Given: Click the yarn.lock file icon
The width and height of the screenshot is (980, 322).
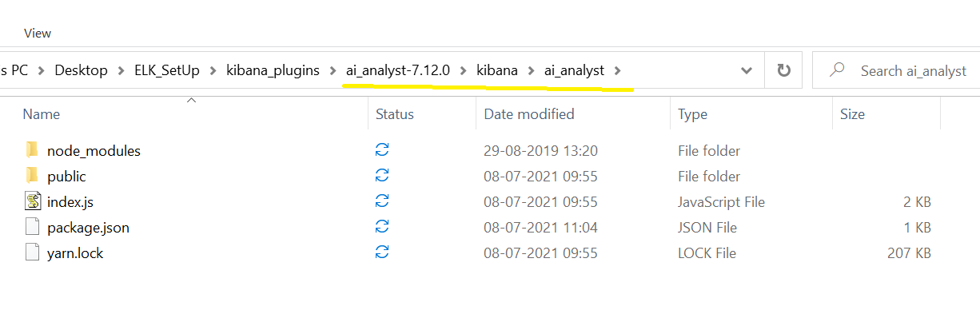Looking at the screenshot, I should click(32, 252).
